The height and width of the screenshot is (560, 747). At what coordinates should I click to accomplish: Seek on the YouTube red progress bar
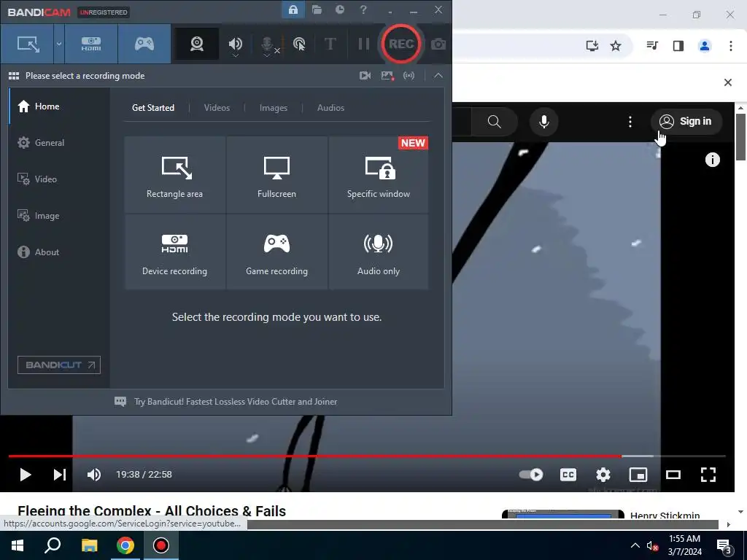(367, 456)
